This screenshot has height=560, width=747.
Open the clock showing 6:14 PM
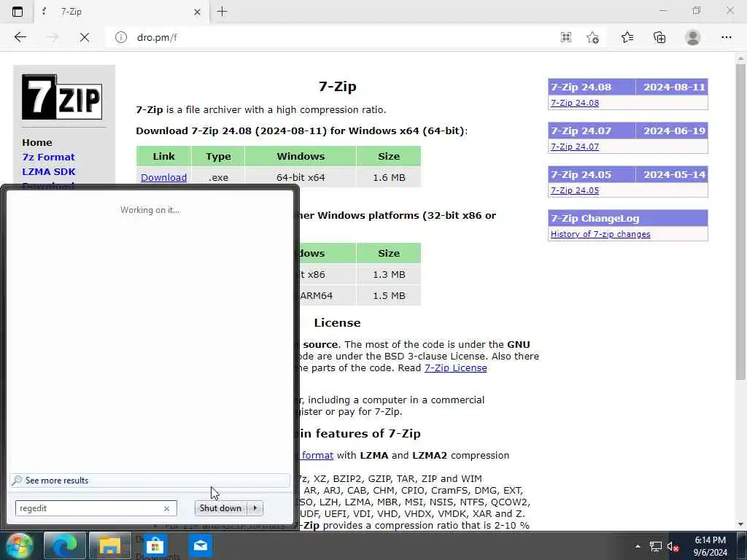click(710, 546)
